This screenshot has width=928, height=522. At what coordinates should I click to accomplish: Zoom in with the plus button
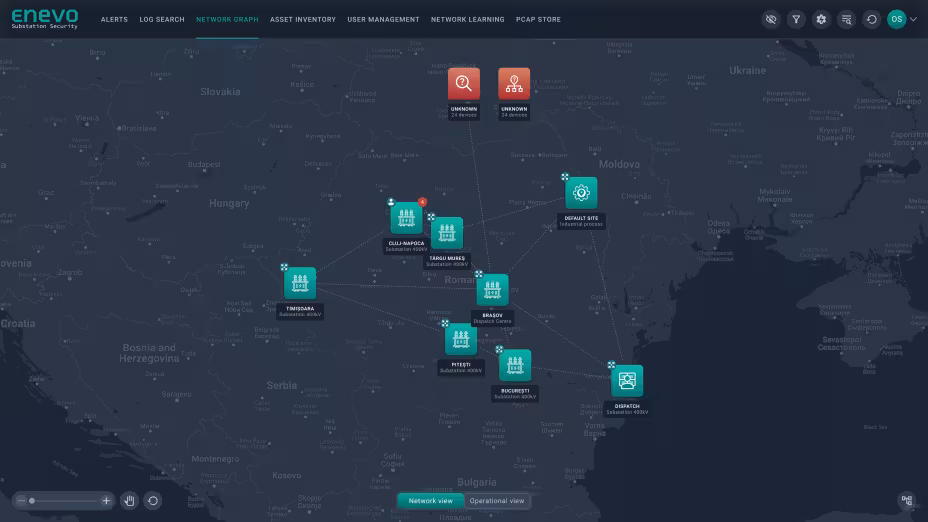(106, 501)
